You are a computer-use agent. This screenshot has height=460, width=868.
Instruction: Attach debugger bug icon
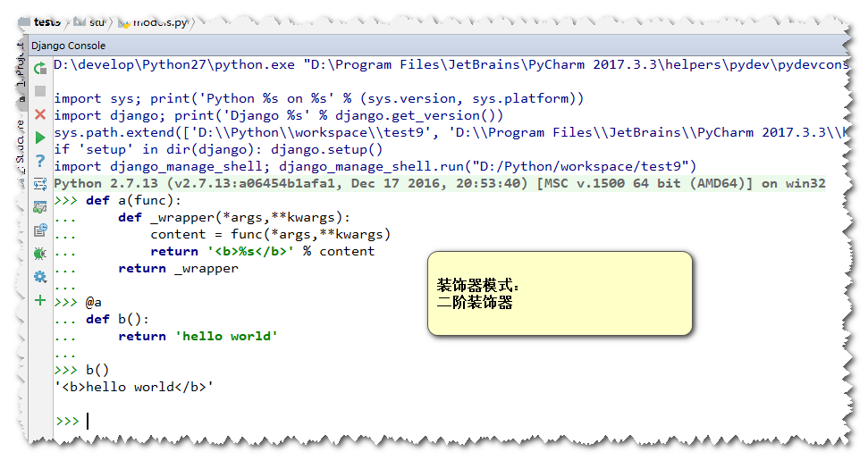pos(40,254)
